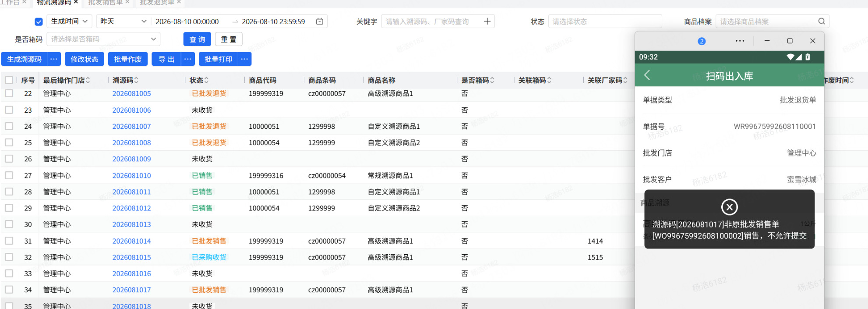The height and width of the screenshot is (309, 868).
Task: Sort the 是否箱码 column
Action: click(492, 80)
